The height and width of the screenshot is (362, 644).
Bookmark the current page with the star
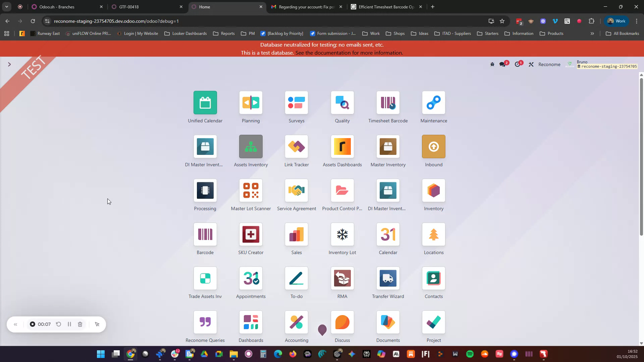coord(502,21)
